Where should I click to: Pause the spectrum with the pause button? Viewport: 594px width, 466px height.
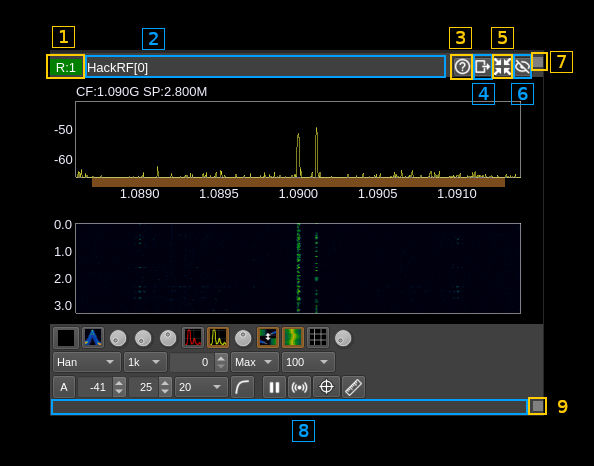click(x=274, y=387)
